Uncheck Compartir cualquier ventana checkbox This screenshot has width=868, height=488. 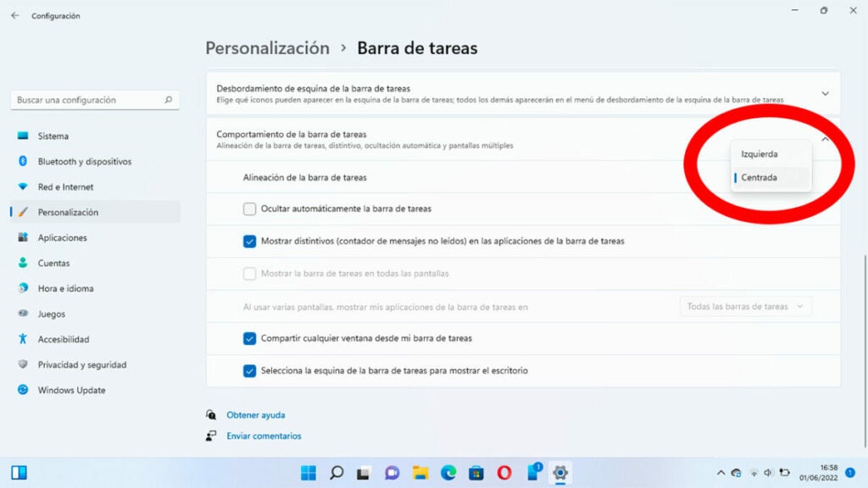250,338
